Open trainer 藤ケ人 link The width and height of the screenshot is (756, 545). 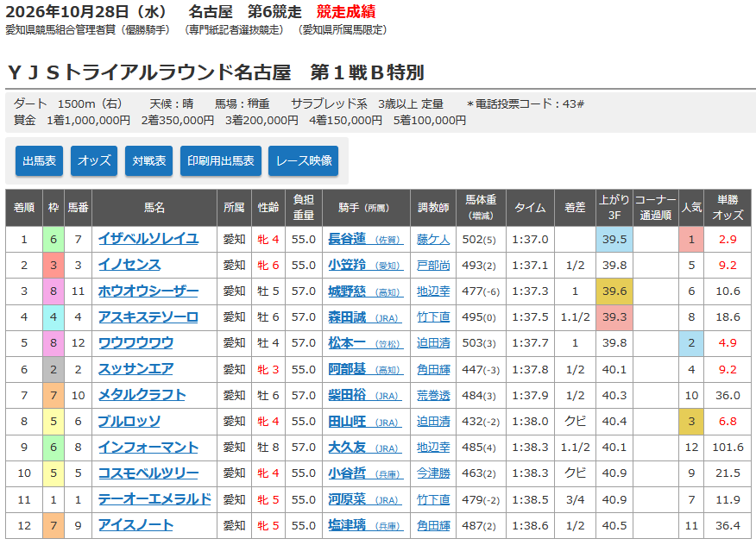click(433, 239)
